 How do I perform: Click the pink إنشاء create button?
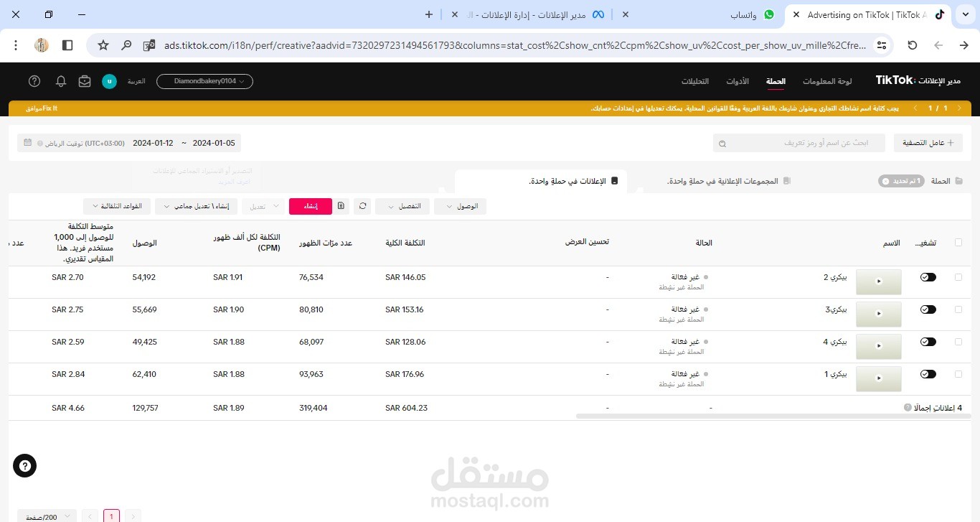[311, 206]
